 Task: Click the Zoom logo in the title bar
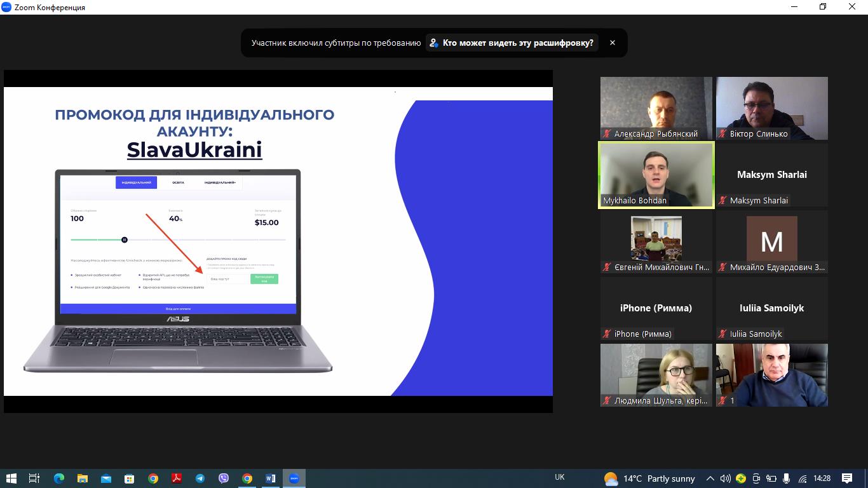(6, 7)
